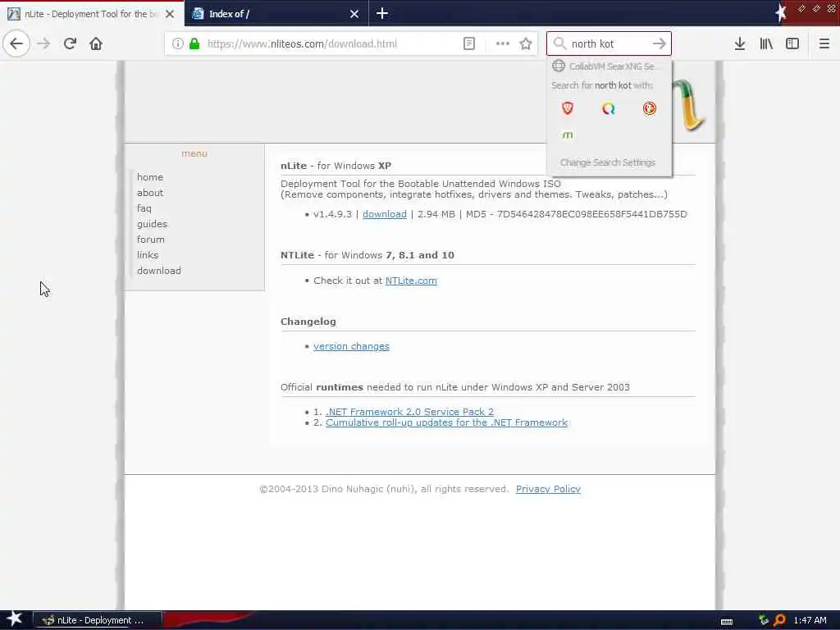Open the hamburger application menu
Viewport: 840px width, 630px height.
pyautogui.click(x=824, y=44)
